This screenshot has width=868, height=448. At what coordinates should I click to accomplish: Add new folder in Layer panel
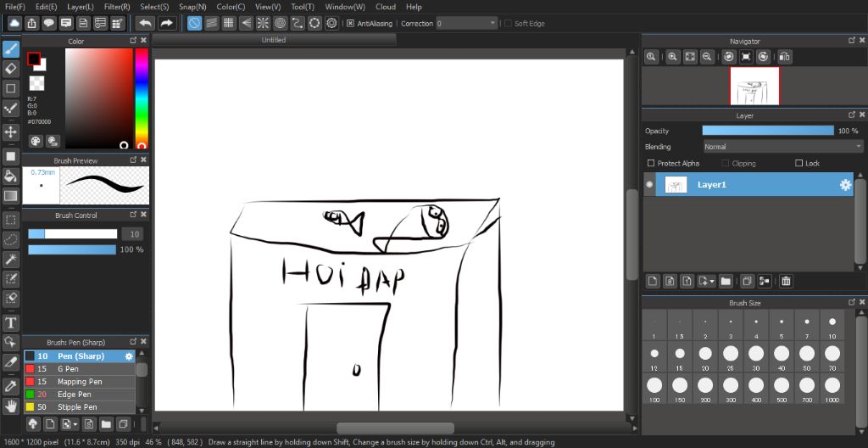[x=726, y=281]
